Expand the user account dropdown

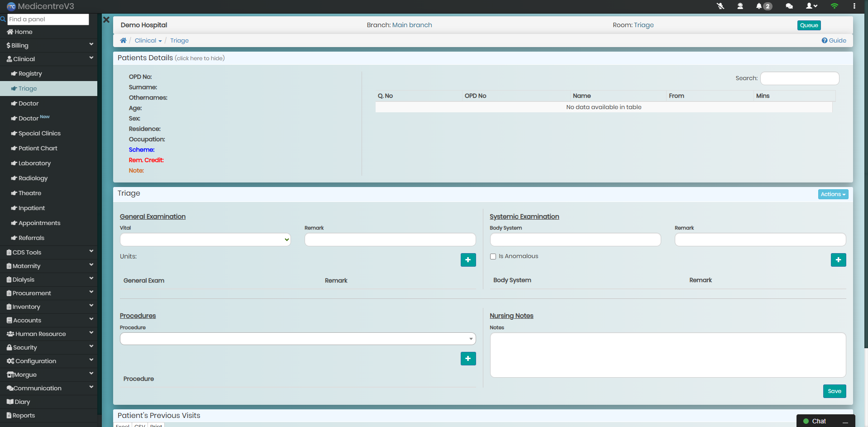[x=811, y=6]
